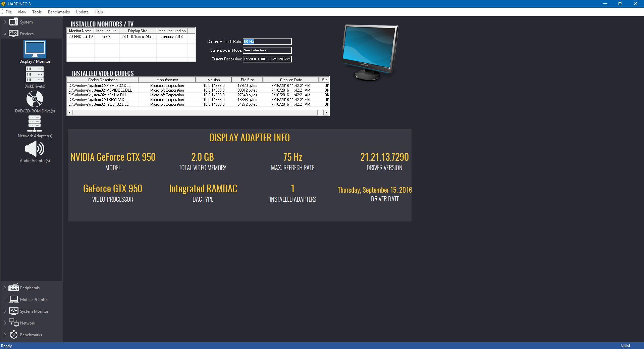
Task: Expand the Benchmarks tree section
Action: 5,335
